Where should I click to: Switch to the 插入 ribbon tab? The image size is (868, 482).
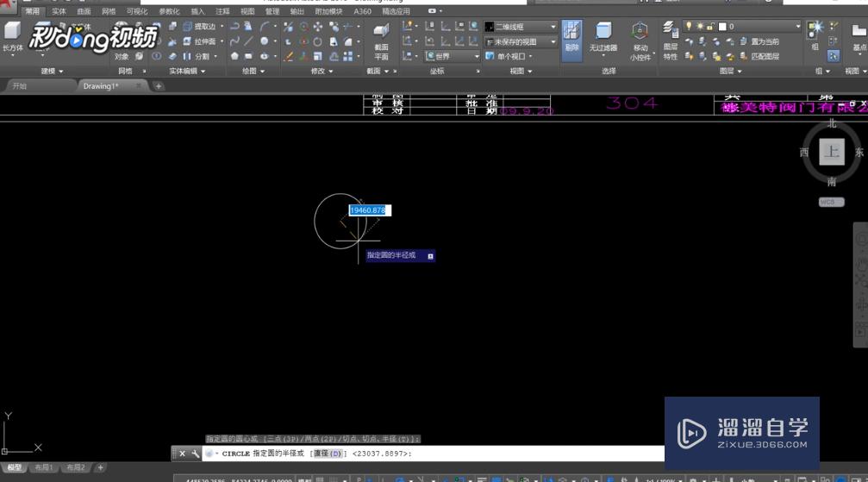tap(197, 12)
